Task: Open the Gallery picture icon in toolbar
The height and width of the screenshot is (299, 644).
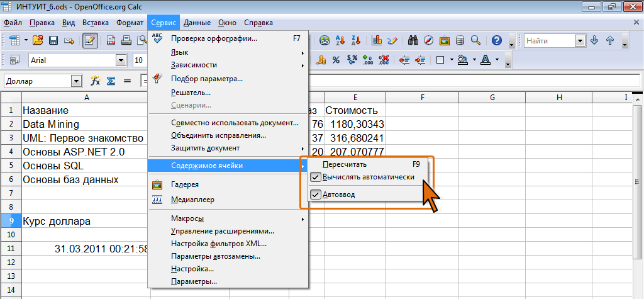Action: pyautogui.click(x=445, y=40)
